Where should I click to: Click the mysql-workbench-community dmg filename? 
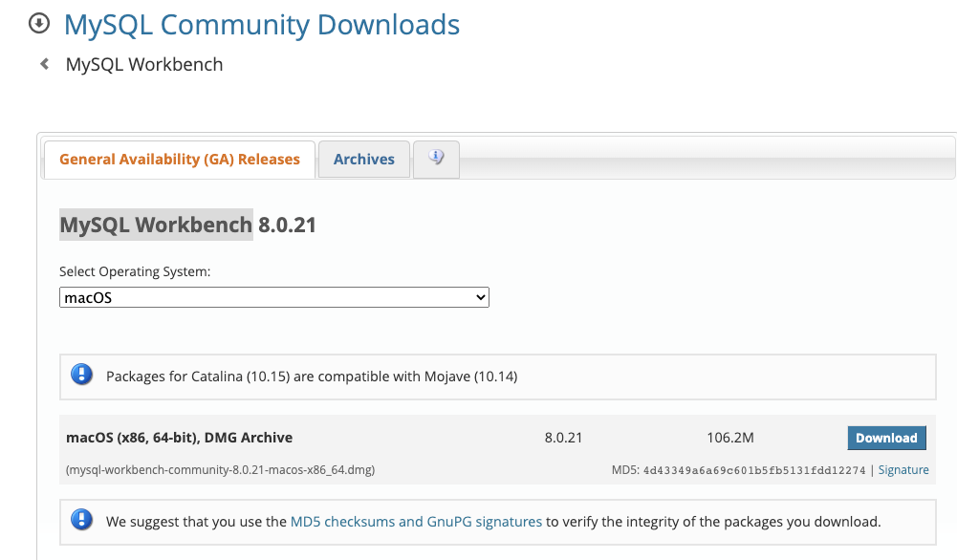220,470
